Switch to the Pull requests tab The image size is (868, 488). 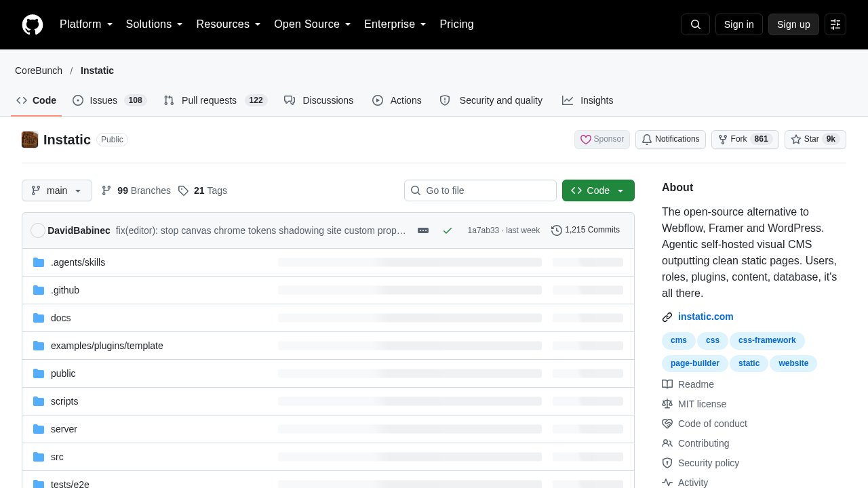tap(215, 100)
